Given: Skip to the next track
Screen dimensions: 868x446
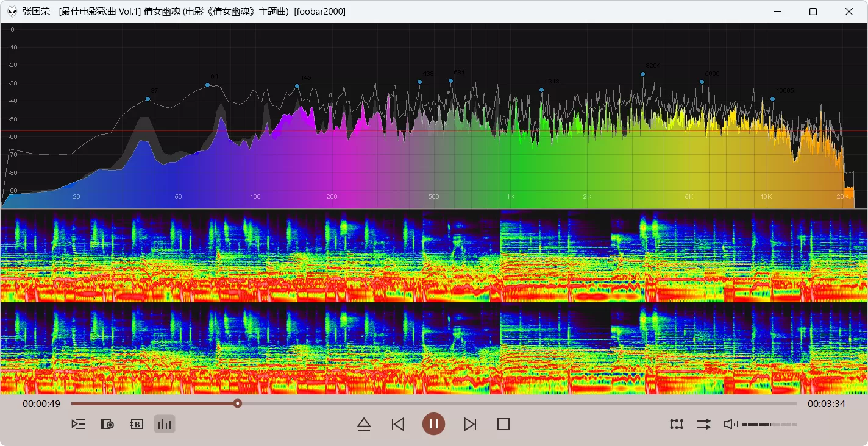Looking at the screenshot, I should [469, 424].
